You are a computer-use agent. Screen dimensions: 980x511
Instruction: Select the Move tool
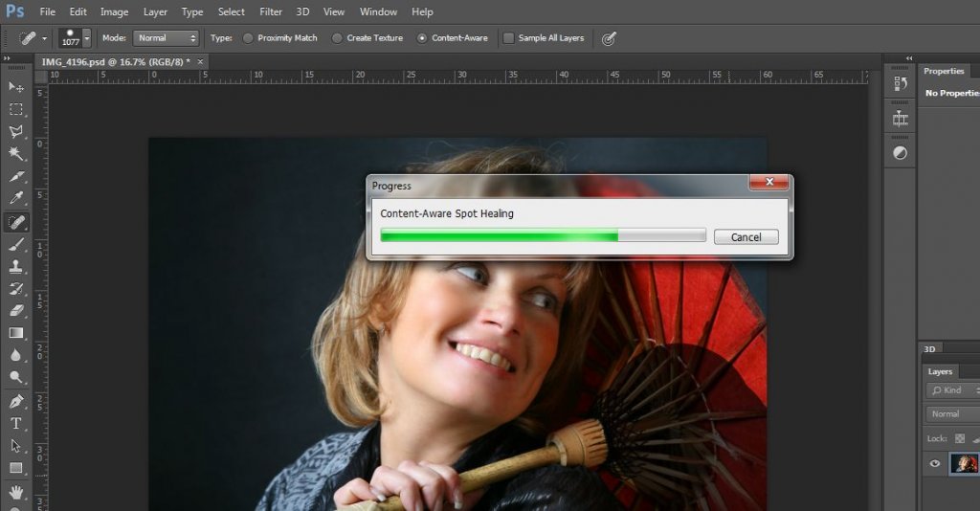coord(16,87)
